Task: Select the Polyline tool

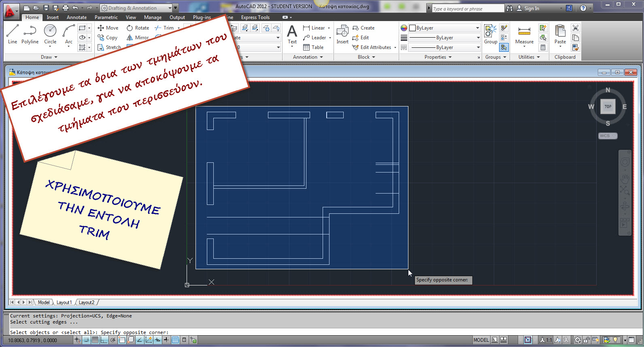Action: point(30,34)
